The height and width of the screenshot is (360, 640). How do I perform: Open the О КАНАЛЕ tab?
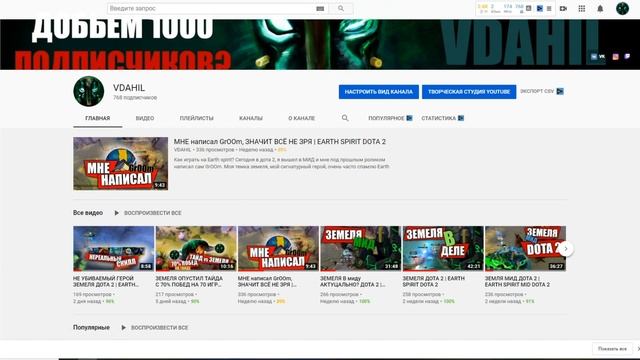301,118
